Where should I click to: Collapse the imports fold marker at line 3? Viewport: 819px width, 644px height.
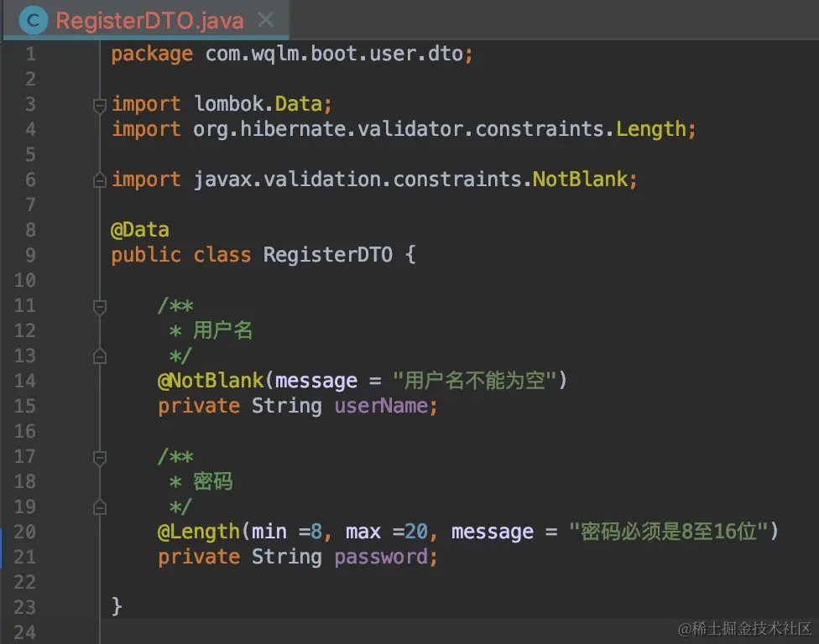coord(99,105)
